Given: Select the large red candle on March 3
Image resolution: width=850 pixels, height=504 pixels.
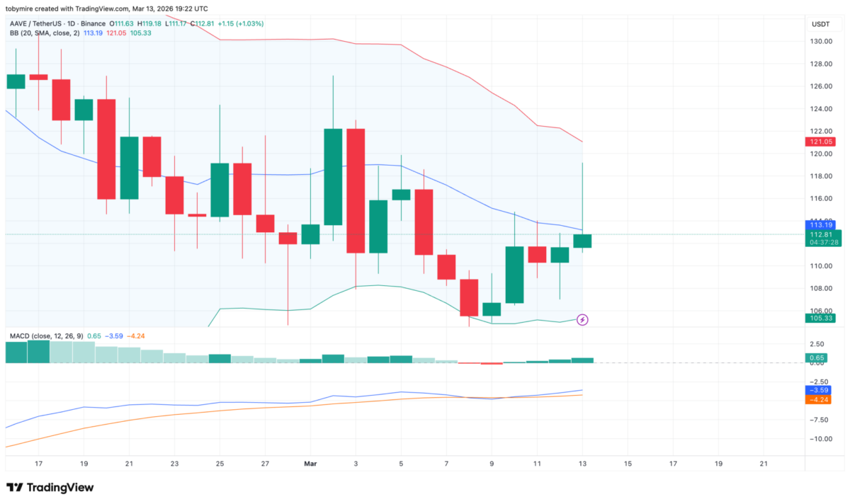Looking at the screenshot, I should point(356,190).
